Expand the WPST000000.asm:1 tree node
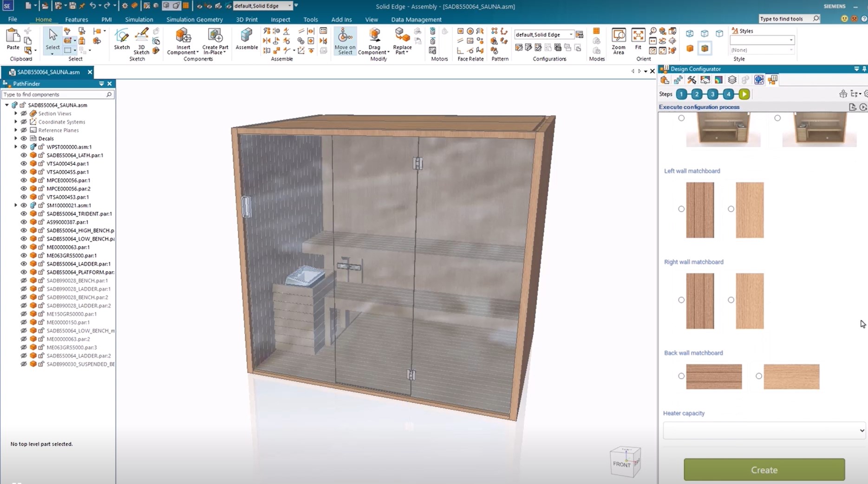This screenshot has width=868, height=484. [15, 146]
